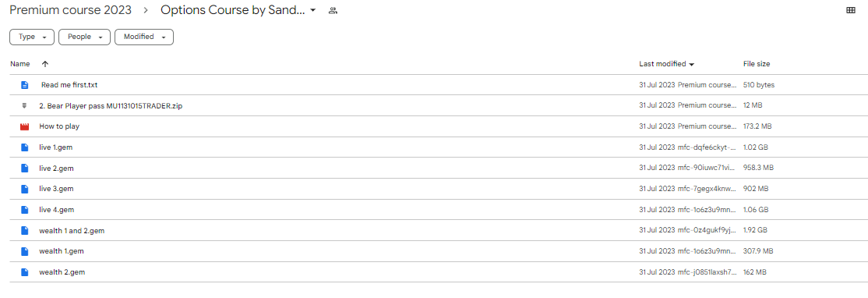Open the People filter dropdown

point(84,37)
